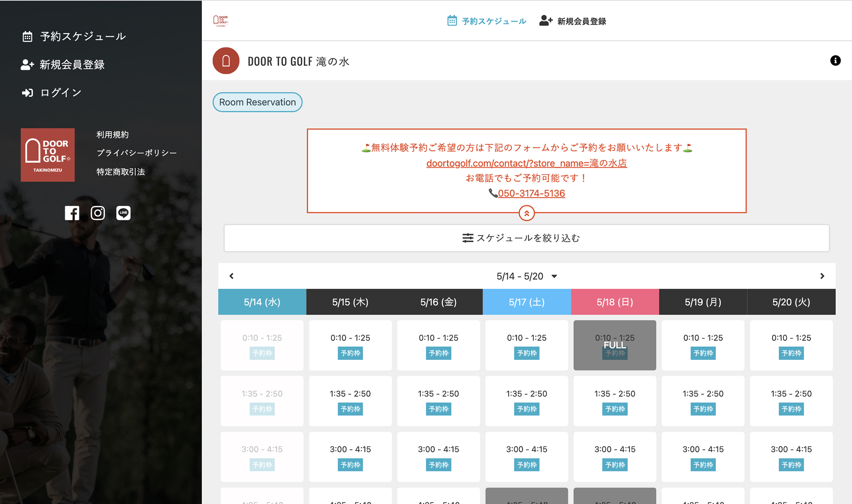Image resolution: width=852 pixels, height=504 pixels.
Task: Book the 5/17 1:35 - 2:50 slot
Action: point(527,401)
